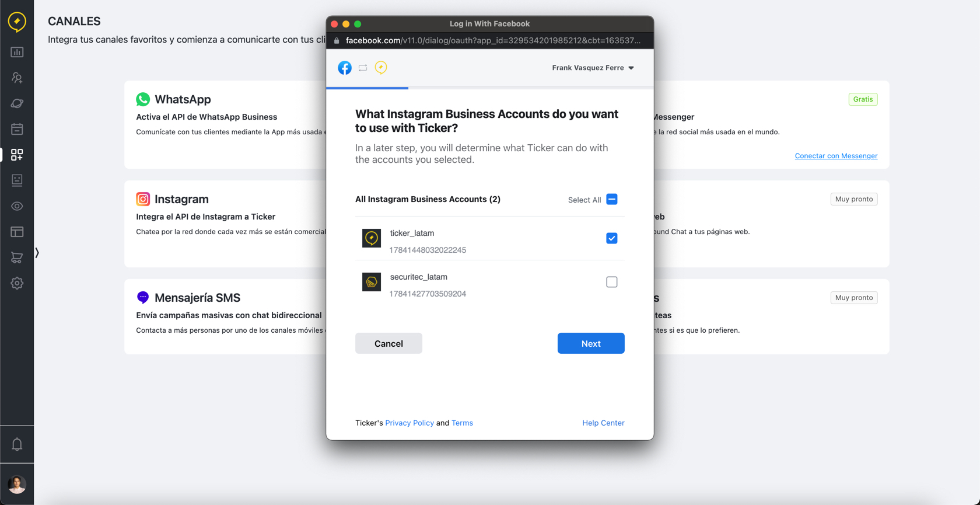Image resolution: width=980 pixels, height=505 pixels.
Task: Check the securitec_latam checkbox
Action: (612, 282)
